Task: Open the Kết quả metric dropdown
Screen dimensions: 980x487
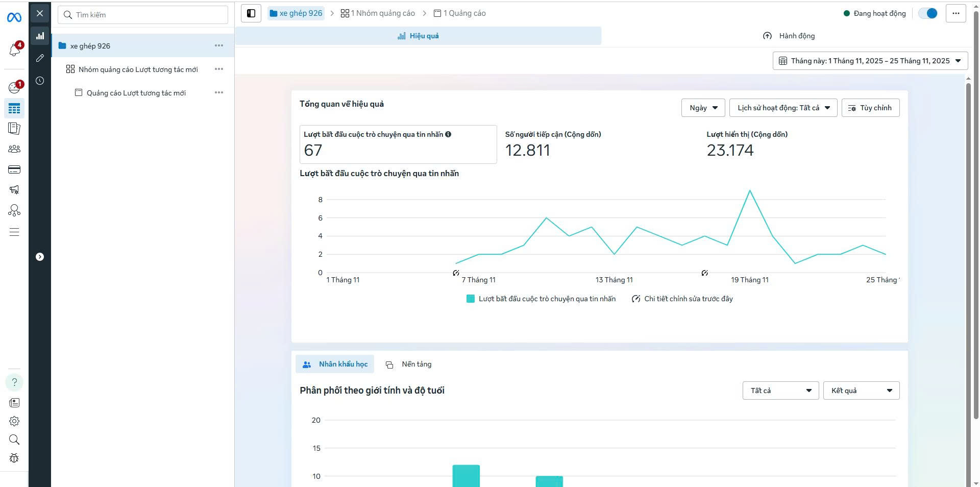Action: point(861,391)
